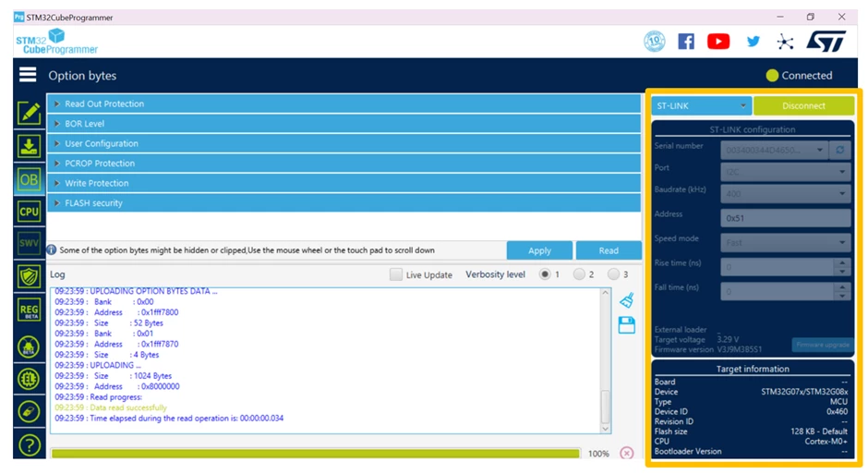Open Memory & File editing pencil icon
Screen dimensions: 868x474
[x=29, y=114]
